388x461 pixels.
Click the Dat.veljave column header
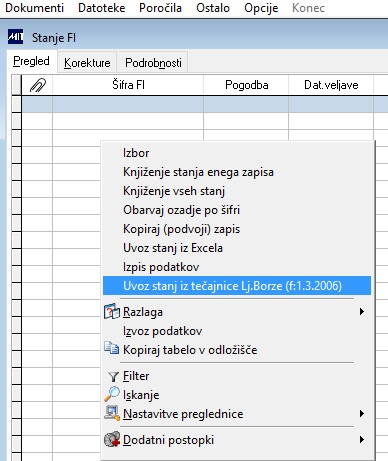point(331,85)
